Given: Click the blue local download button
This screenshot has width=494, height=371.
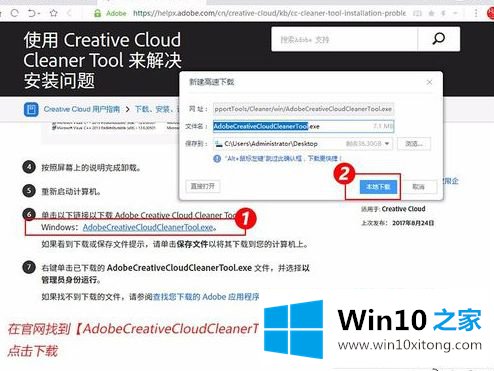Looking at the screenshot, I should 378,187.
